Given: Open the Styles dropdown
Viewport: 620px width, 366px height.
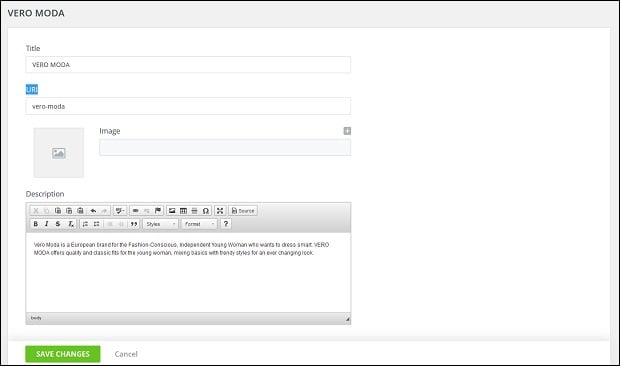Looking at the screenshot, I should (161, 224).
